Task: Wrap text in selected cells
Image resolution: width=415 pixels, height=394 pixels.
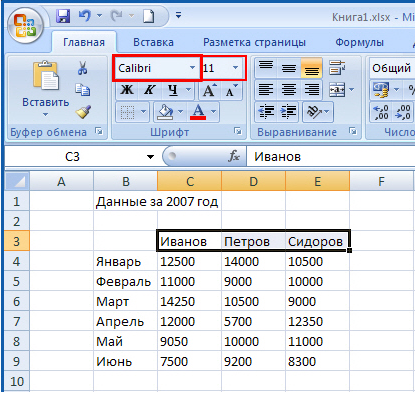Action: (337, 68)
